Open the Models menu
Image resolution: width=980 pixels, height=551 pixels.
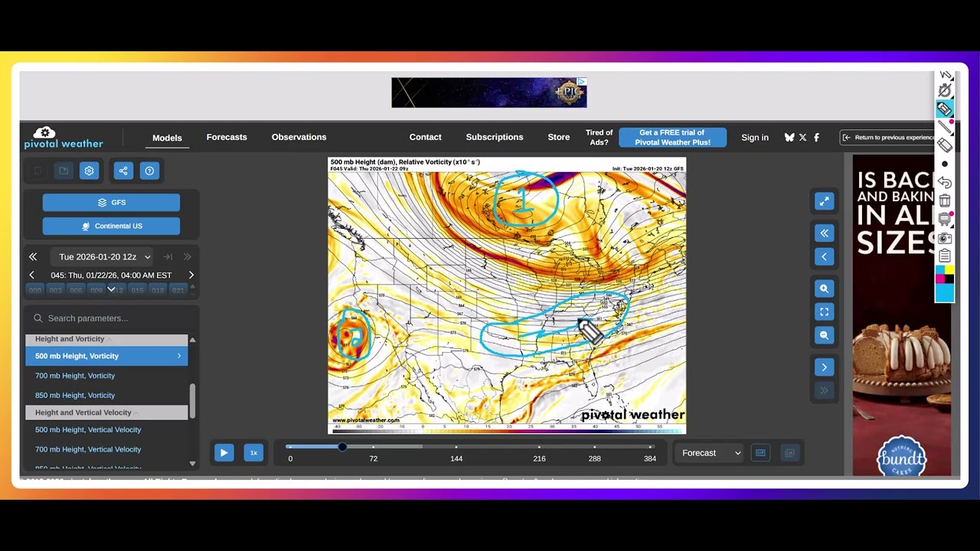point(167,138)
